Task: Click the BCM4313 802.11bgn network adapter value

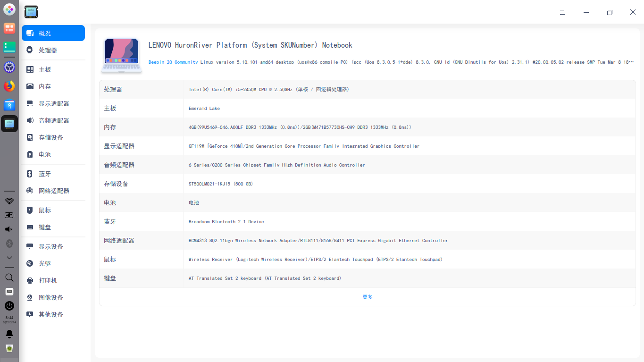Action: tap(318, 240)
